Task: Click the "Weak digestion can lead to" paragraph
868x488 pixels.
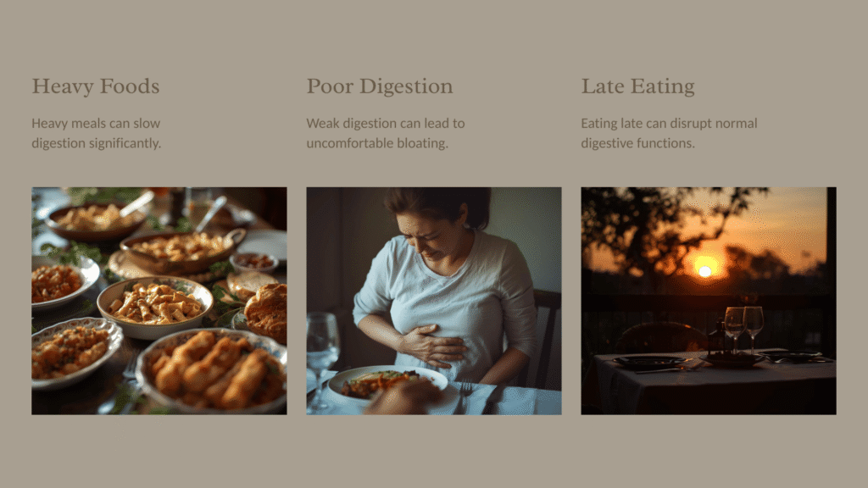Action: click(386, 133)
